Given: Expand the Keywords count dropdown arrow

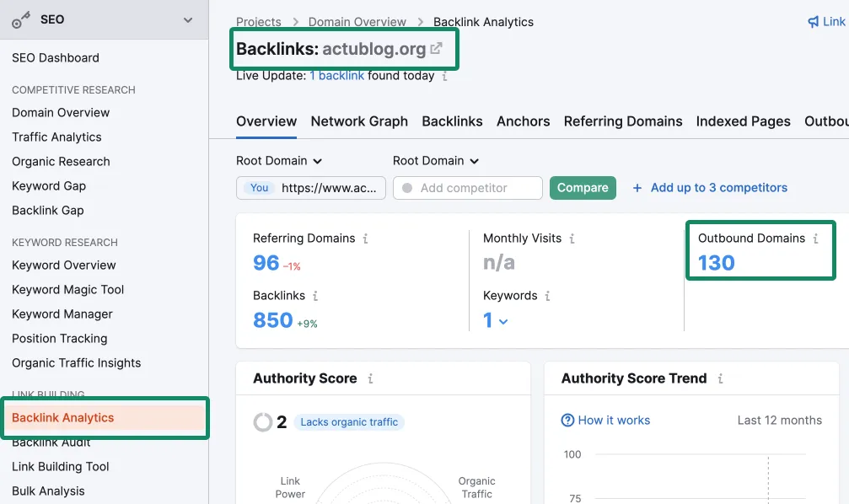Looking at the screenshot, I should click(503, 321).
